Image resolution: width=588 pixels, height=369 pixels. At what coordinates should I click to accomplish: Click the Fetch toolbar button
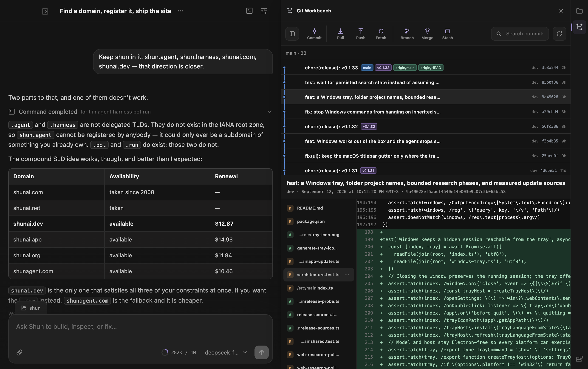(381, 34)
